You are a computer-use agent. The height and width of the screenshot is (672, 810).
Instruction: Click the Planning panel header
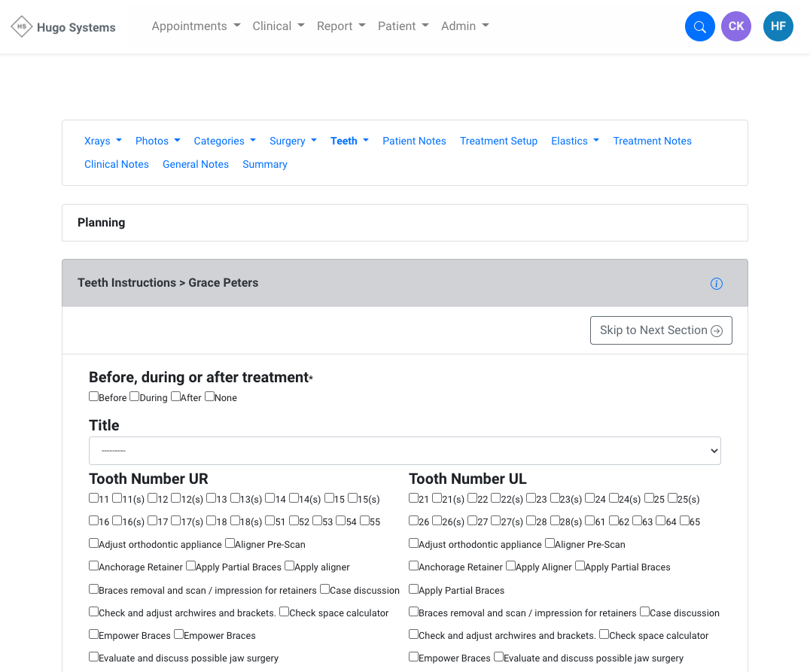coord(404,223)
